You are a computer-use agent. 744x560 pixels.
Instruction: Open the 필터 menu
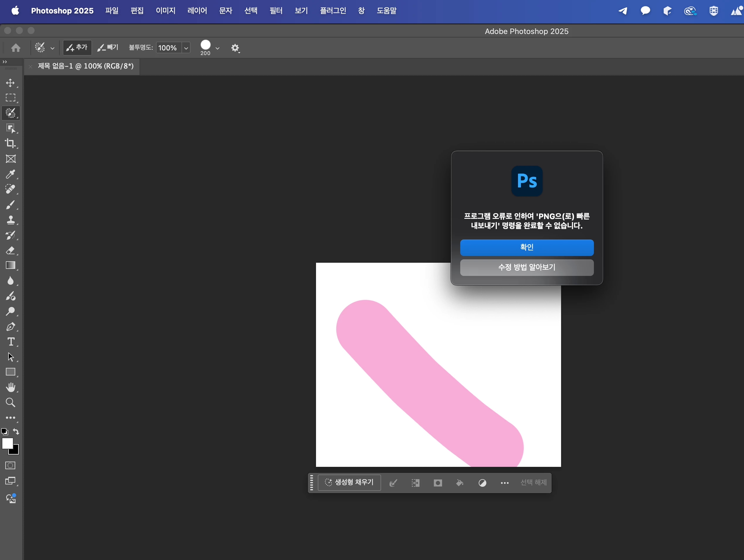pyautogui.click(x=276, y=11)
